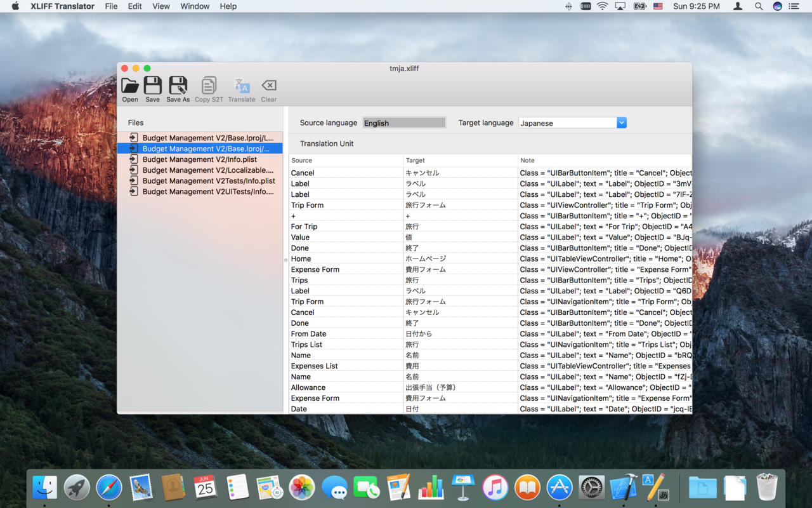
Task: Open the Apple menu
Action: tap(15, 6)
